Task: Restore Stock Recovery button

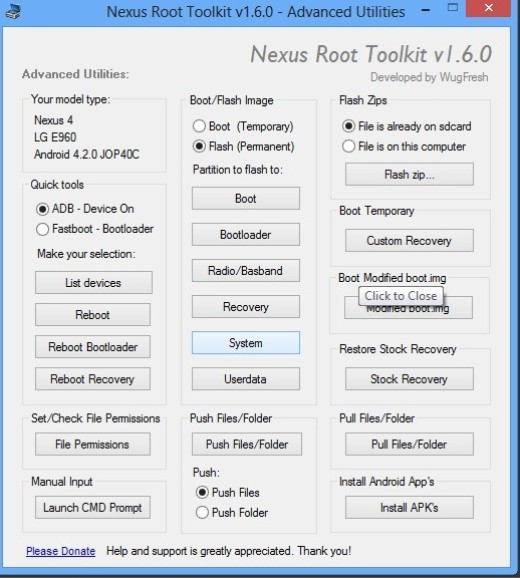Action: click(409, 379)
